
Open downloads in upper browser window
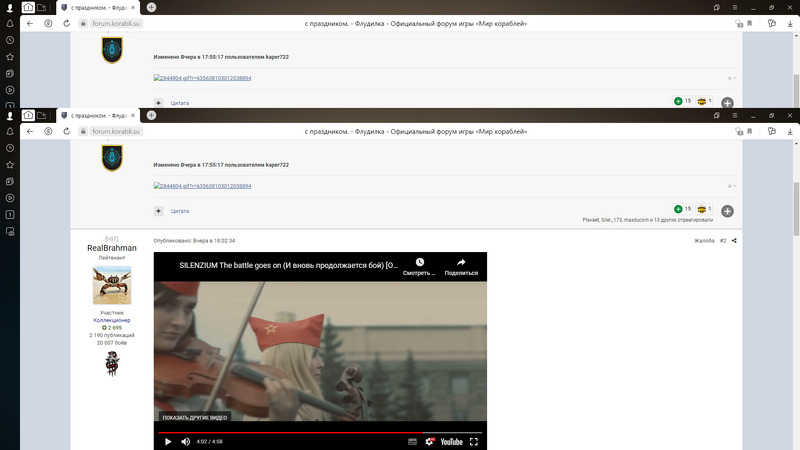click(x=790, y=23)
